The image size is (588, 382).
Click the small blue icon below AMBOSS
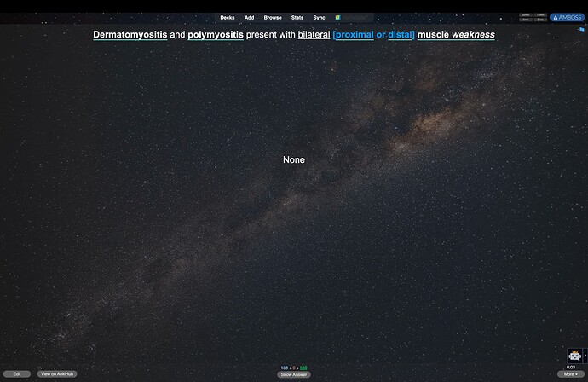pos(580,29)
